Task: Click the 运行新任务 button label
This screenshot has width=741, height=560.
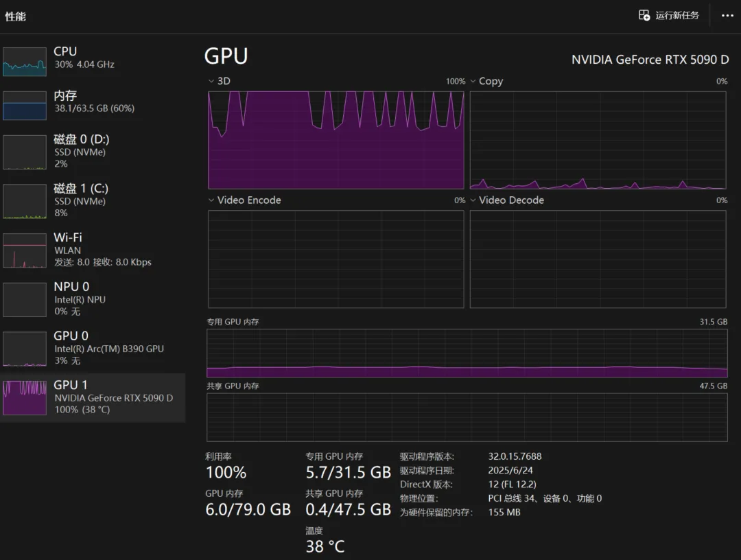Action: [x=677, y=16]
